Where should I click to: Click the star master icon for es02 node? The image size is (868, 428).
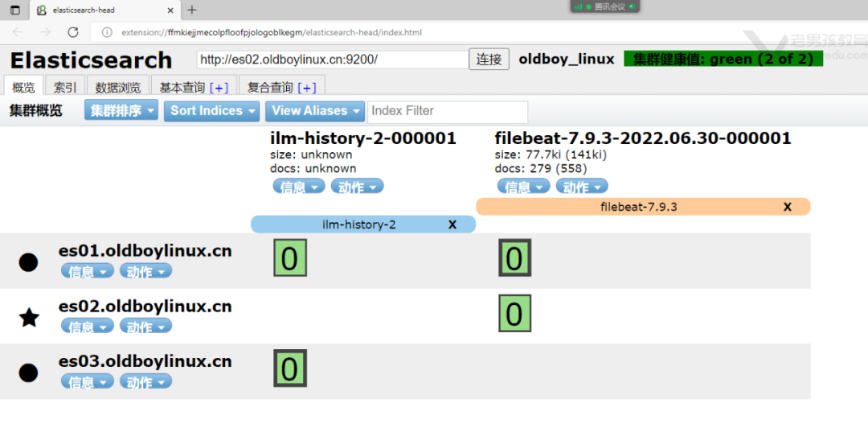tap(29, 318)
